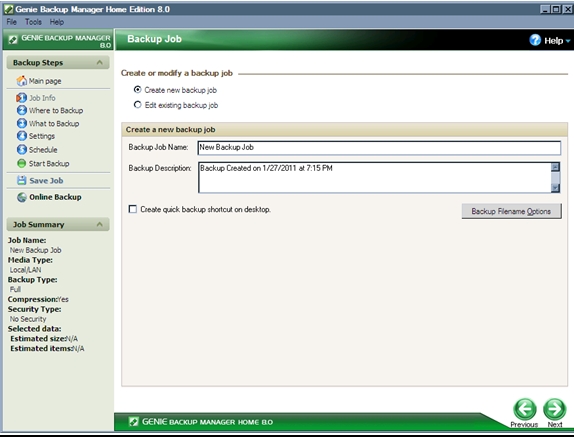Click the Previous label under the arrow

point(524,424)
